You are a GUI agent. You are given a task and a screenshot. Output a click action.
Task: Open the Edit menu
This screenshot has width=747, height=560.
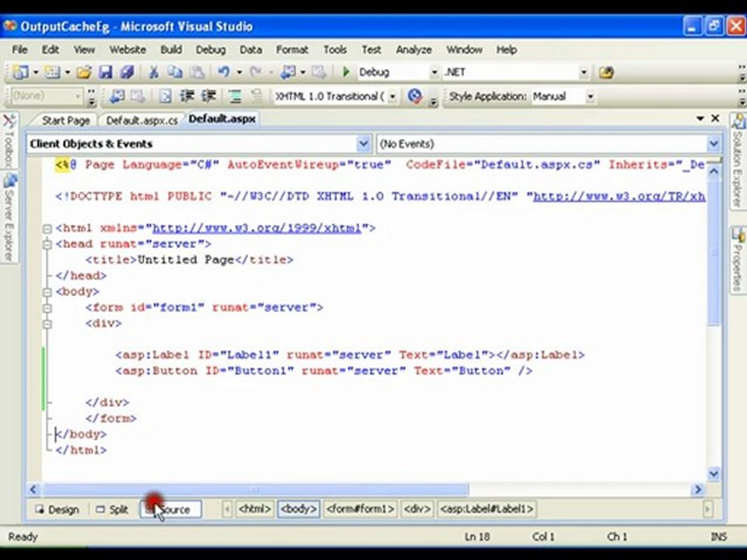click(51, 50)
